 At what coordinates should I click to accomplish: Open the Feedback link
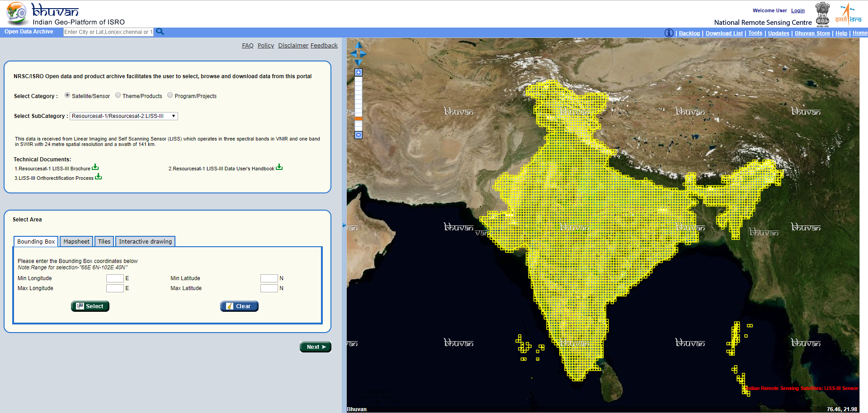click(324, 46)
